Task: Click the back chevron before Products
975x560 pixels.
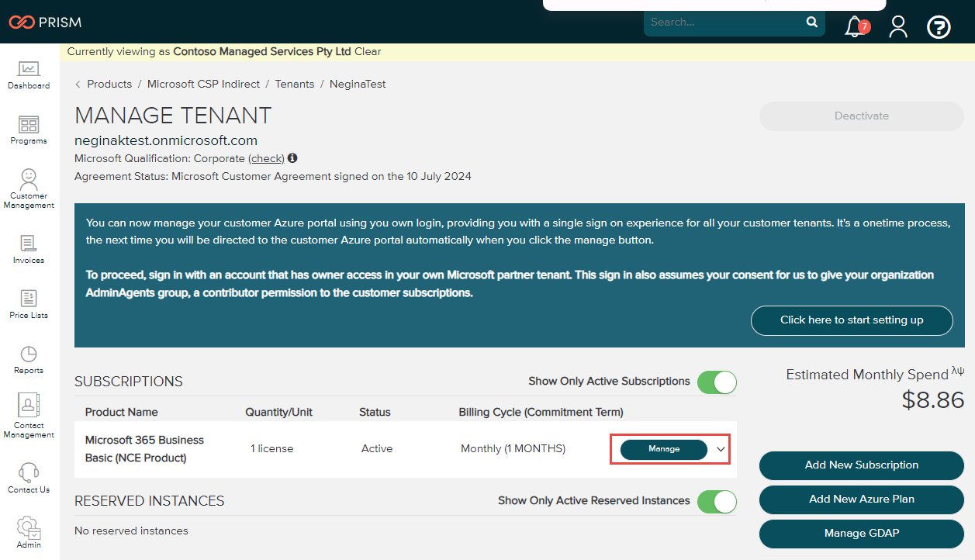Action: 78,84
